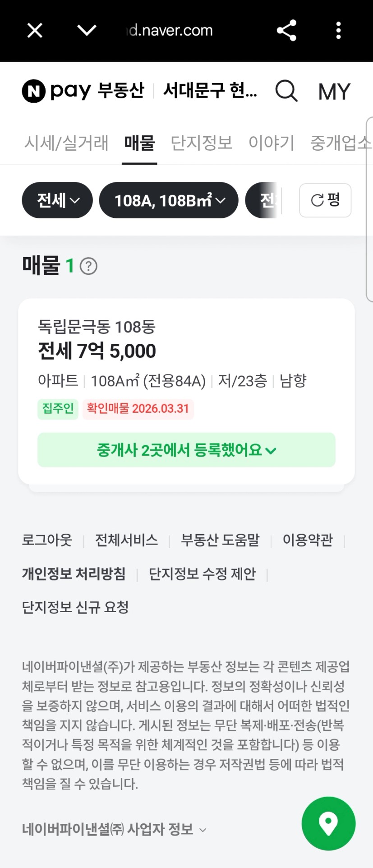Screen dimensions: 373x868
Task: Toggle the 평 unit switch button
Action: pyautogui.click(x=325, y=200)
